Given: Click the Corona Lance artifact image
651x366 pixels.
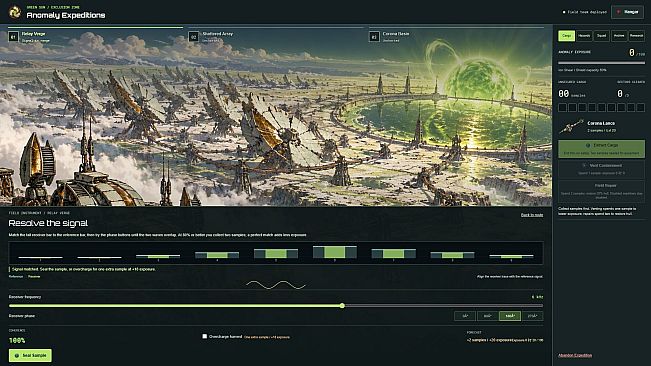Looking at the screenshot, I should tap(570, 127).
